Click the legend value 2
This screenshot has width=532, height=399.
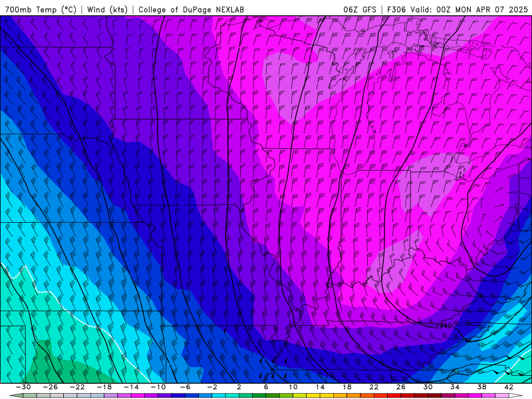tap(239, 387)
